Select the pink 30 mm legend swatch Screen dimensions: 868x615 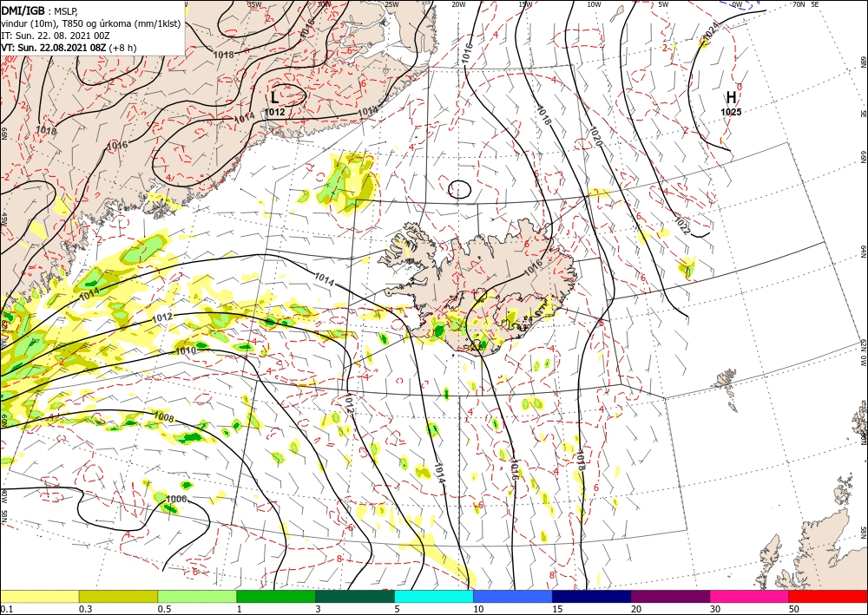click(750, 596)
